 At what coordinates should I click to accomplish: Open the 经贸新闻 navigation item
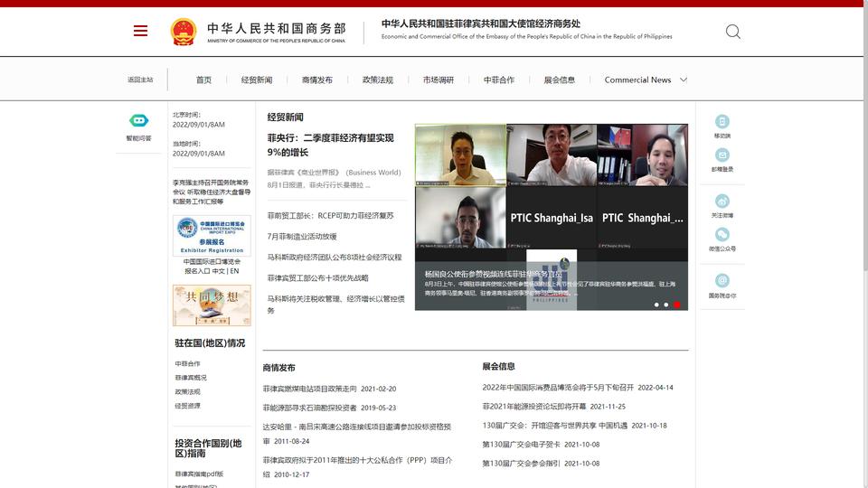tap(257, 80)
